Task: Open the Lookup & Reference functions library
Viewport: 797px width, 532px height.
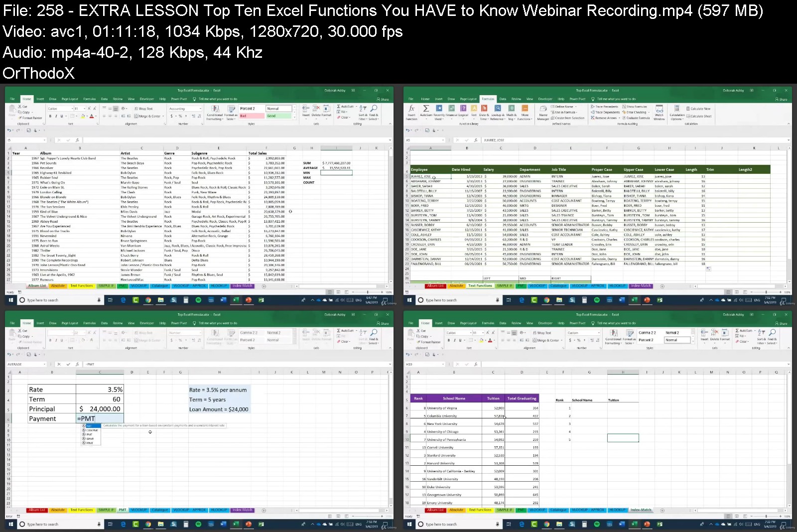Action: pos(497,112)
